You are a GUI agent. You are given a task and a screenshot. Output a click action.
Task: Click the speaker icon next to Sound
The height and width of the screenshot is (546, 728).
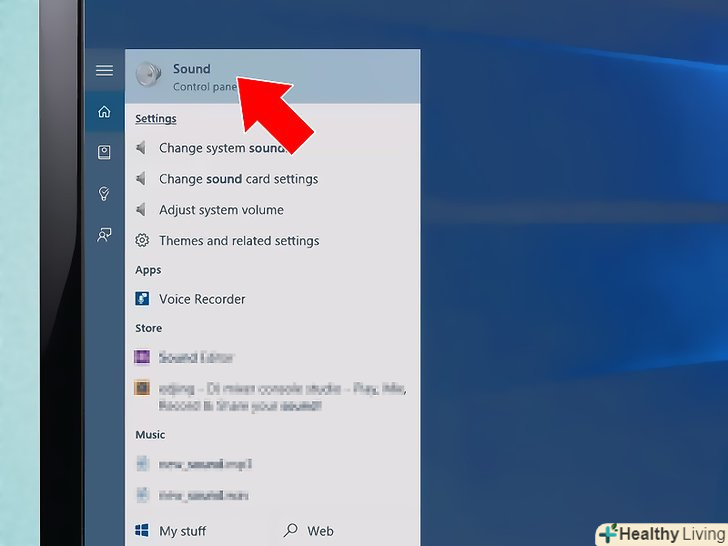(149, 74)
